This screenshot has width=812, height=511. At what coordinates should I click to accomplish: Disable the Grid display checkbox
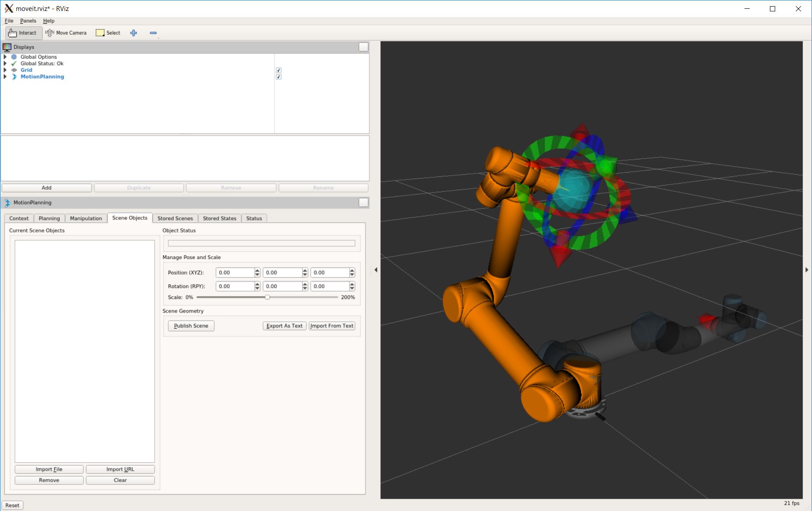(279, 70)
